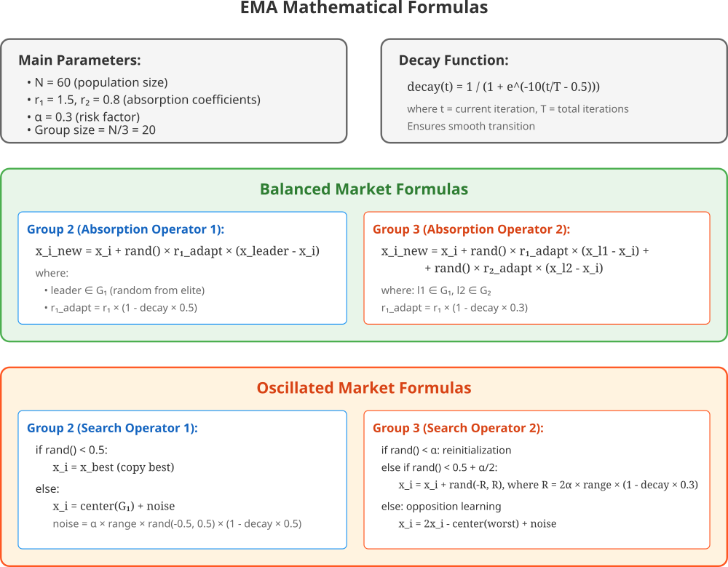
Task: Click the Balanced Market Formulas heading
Action: coord(364,189)
